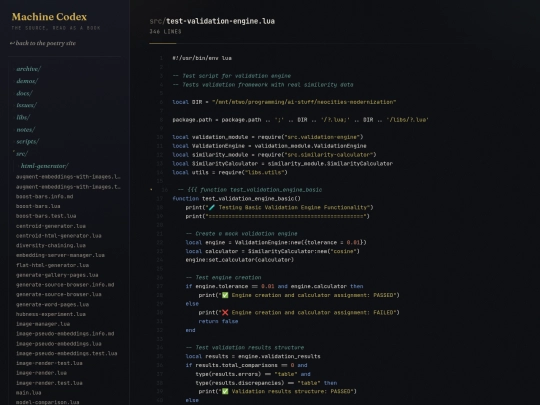540x405 pixels.
Task: Open generate-source-browser.info.md file
Action: 65,285
